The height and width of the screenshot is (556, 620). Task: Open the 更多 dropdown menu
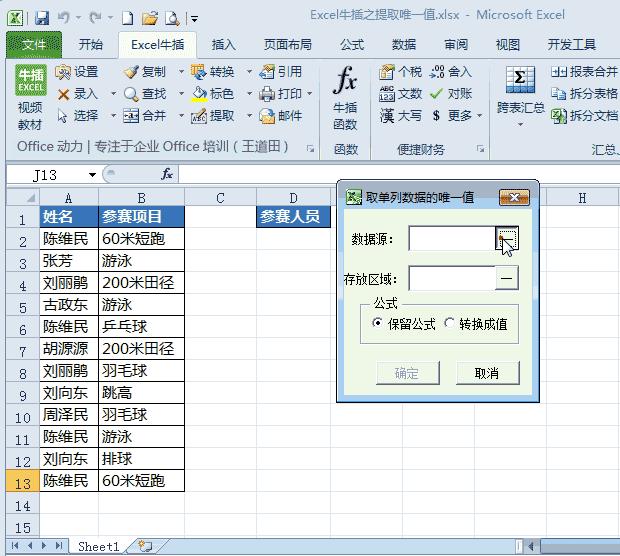pos(480,116)
